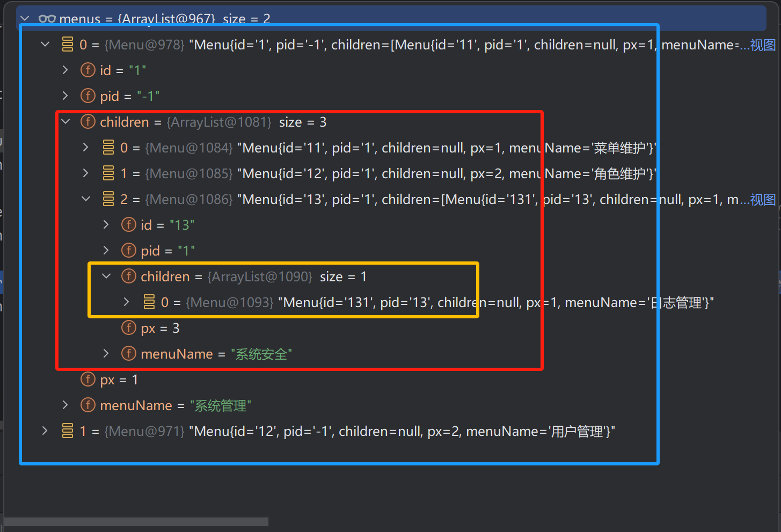The height and width of the screenshot is (532, 781).
Task: Select the px = 1 field row
Action: pyautogui.click(x=119, y=380)
